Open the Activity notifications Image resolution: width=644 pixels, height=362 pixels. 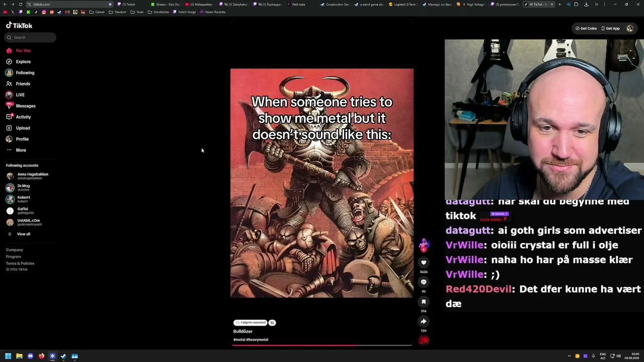click(19, 117)
